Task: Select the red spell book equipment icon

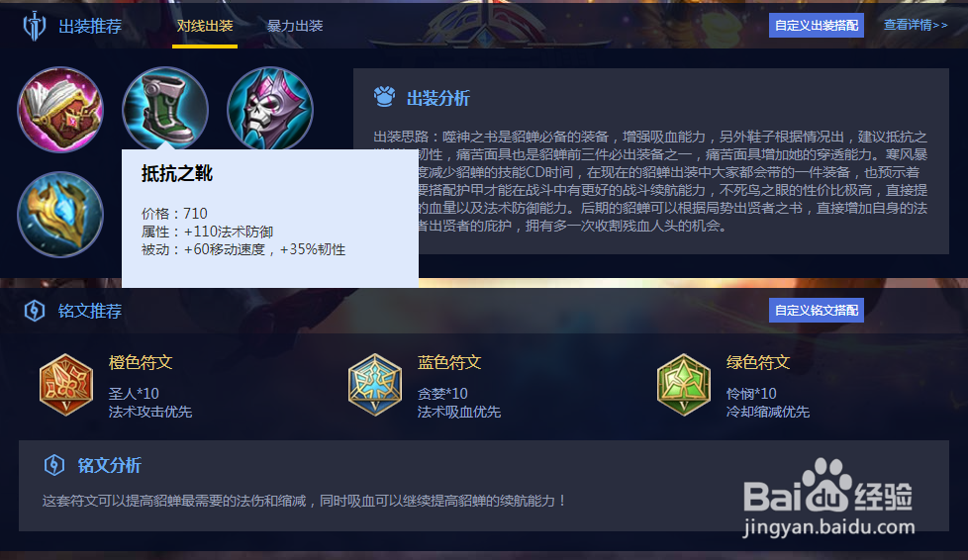Action: click(60, 110)
